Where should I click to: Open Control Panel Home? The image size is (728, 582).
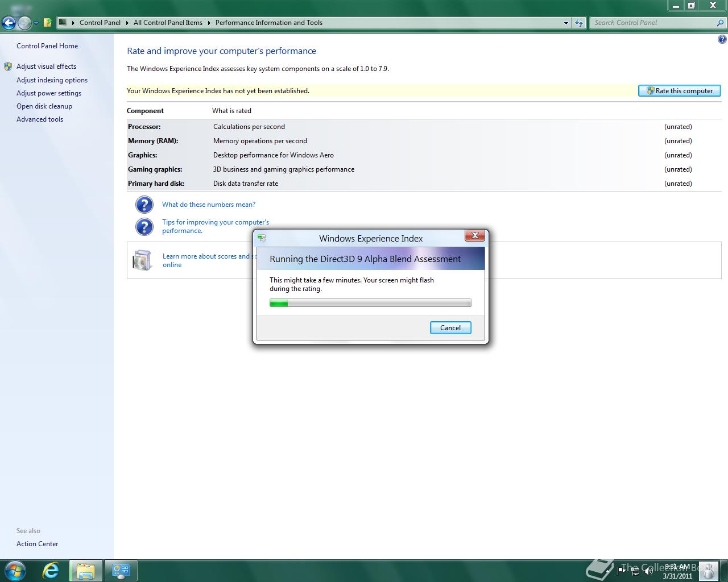pos(47,46)
